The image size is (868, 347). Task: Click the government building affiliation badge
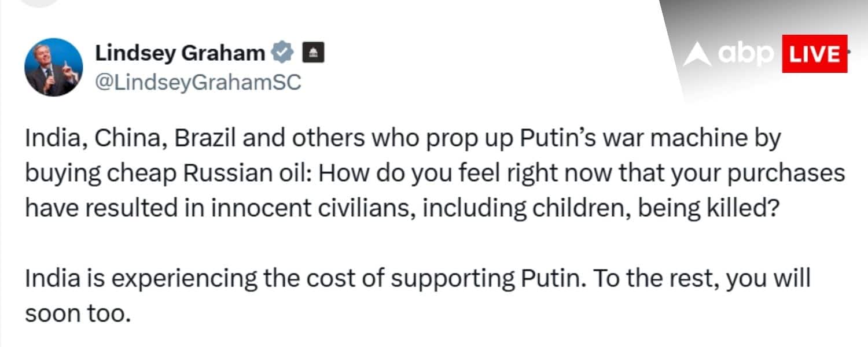[x=313, y=53]
